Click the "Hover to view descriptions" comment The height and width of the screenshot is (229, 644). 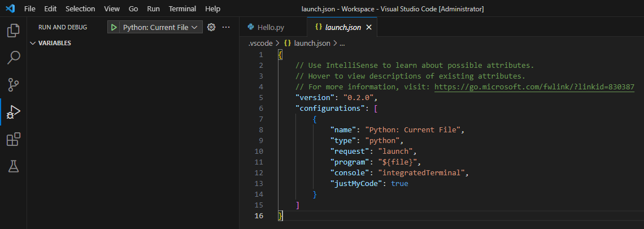(410, 76)
